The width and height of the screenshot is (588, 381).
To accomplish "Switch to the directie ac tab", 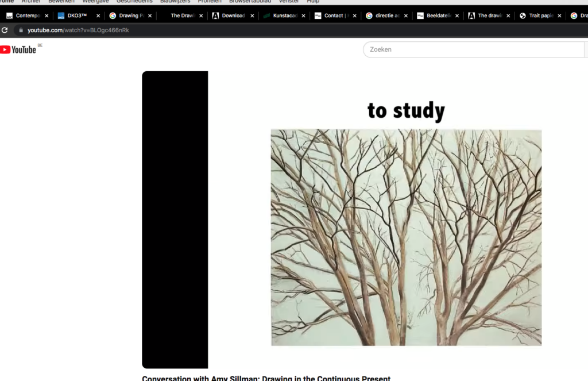I will (x=388, y=16).
